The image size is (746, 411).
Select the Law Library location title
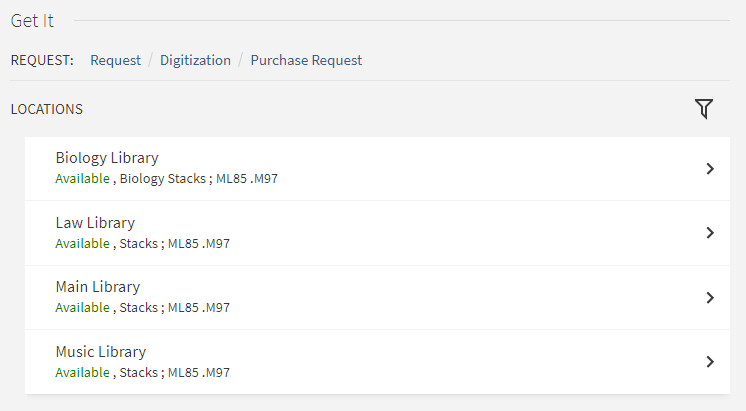(x=95, y=222)
